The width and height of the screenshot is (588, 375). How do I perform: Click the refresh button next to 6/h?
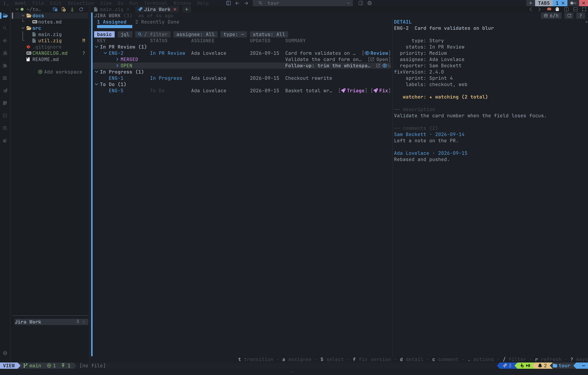click(569, 15)
